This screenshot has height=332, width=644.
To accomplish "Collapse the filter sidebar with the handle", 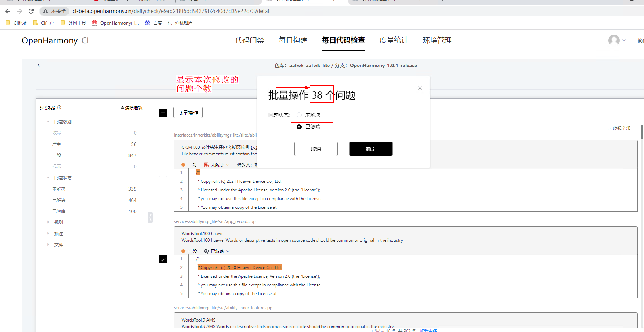I will coord(150,217).
